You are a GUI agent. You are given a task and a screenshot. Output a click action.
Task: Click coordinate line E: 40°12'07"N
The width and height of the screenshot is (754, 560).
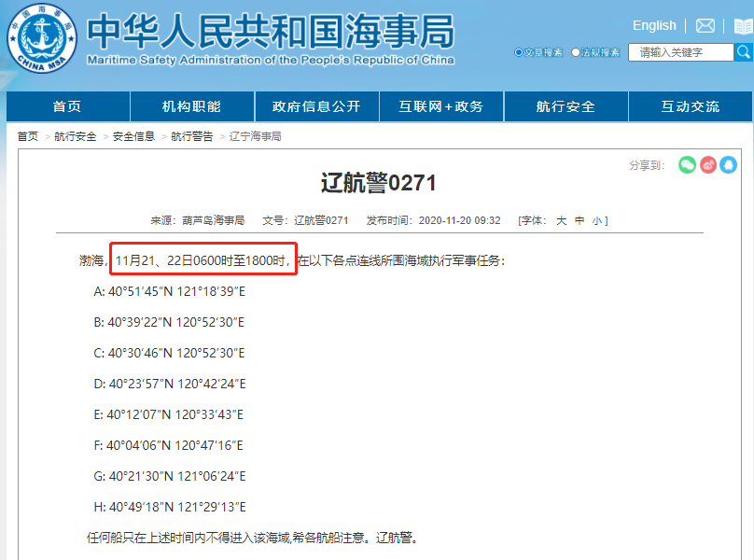point(168,414)
